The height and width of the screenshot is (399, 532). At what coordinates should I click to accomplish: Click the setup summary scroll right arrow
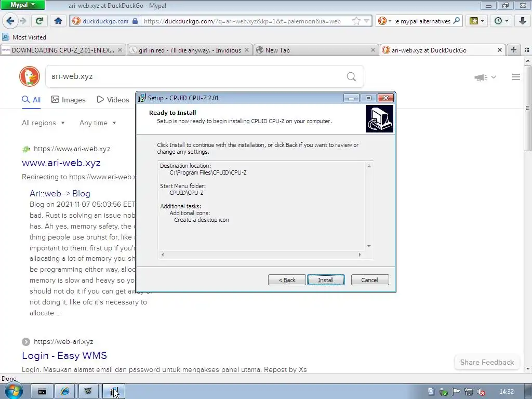pyautogui.click(x=360, y=255)
